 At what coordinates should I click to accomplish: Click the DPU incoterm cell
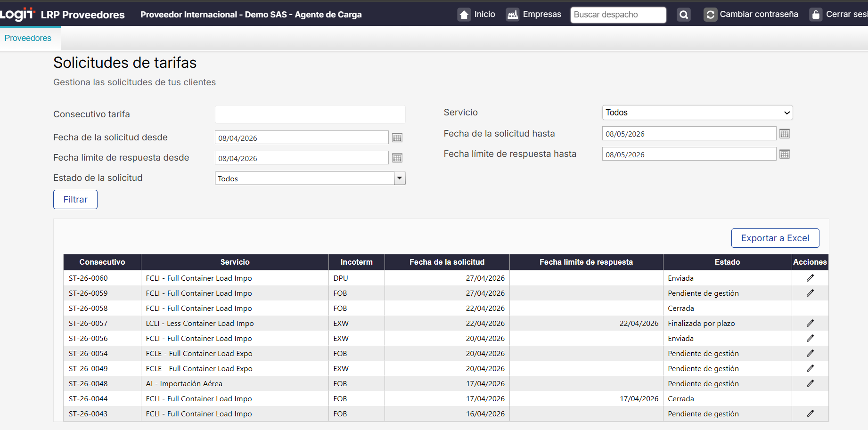click(357, 278)
